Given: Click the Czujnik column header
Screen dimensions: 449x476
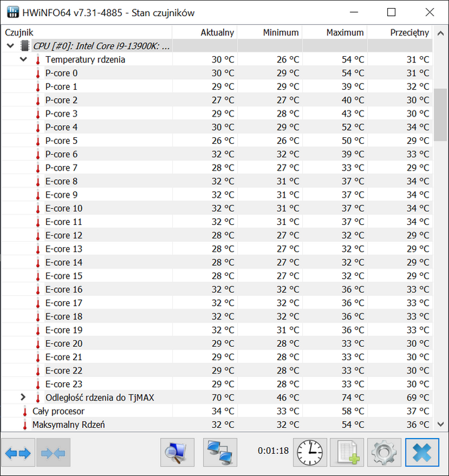Looking at the screenshot, I should pos(86,33).
